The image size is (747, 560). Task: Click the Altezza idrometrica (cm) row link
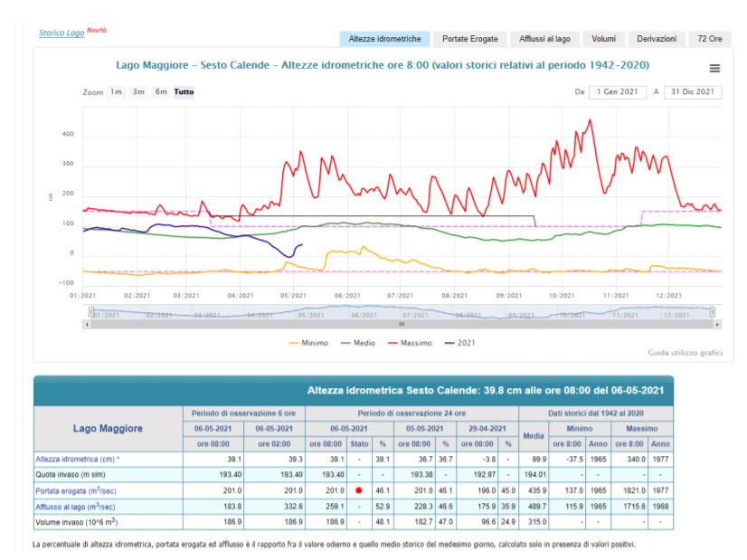(78, 460)
